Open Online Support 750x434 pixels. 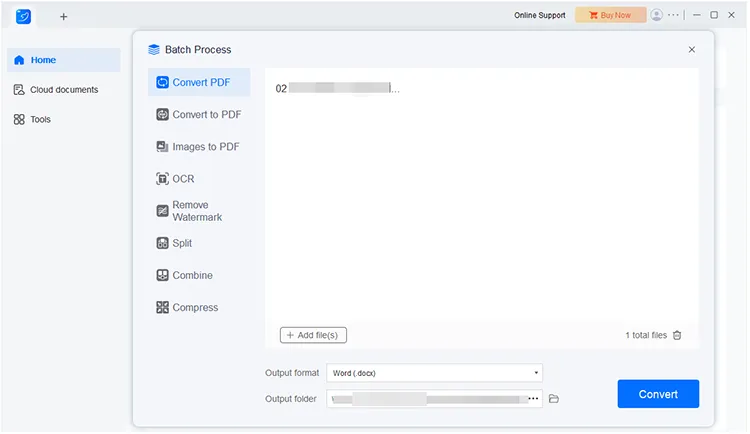[540, 15]
